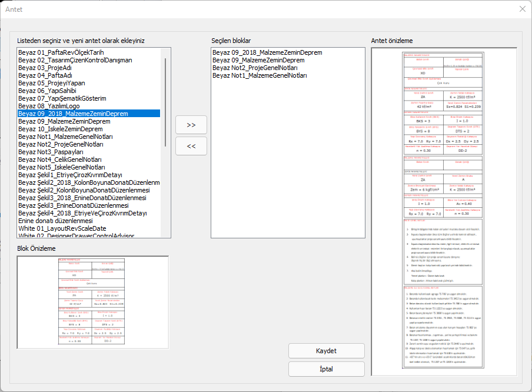Select White 01_LayoutRevScaleDate in list

pyautogui.click(x=62, y=228)
